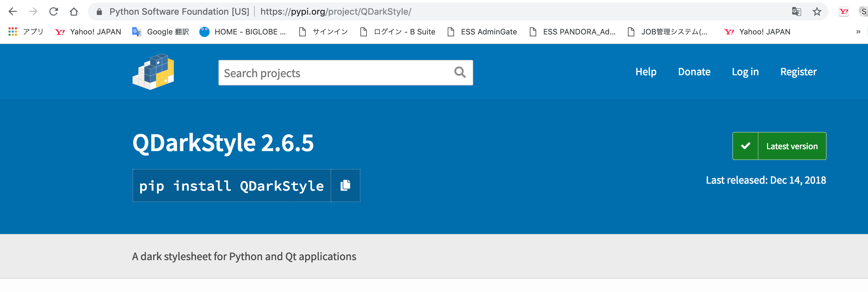Open the Register link
Screen dimensions: 868x292
point(798,72)
